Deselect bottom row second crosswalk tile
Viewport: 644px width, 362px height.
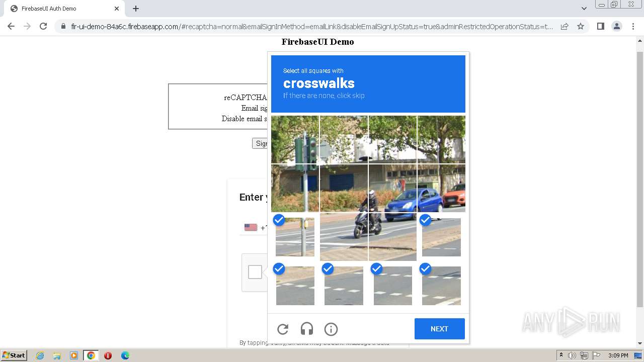click(344, 286)
